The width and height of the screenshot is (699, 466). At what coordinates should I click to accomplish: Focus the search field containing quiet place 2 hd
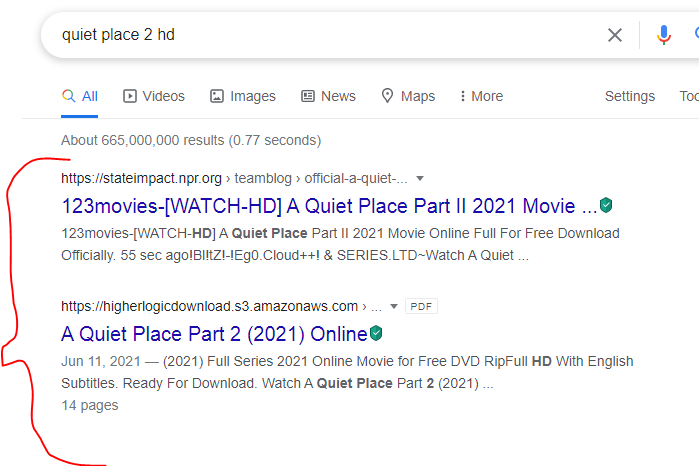330,35
